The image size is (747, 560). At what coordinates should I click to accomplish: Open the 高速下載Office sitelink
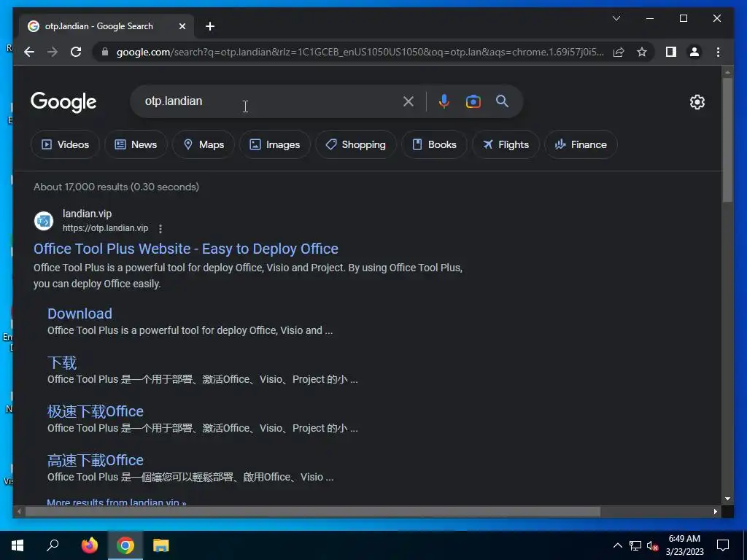coord(96,460)
